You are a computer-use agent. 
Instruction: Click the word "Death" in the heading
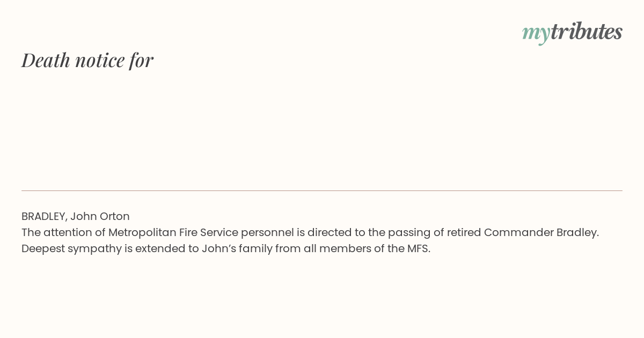46,60
